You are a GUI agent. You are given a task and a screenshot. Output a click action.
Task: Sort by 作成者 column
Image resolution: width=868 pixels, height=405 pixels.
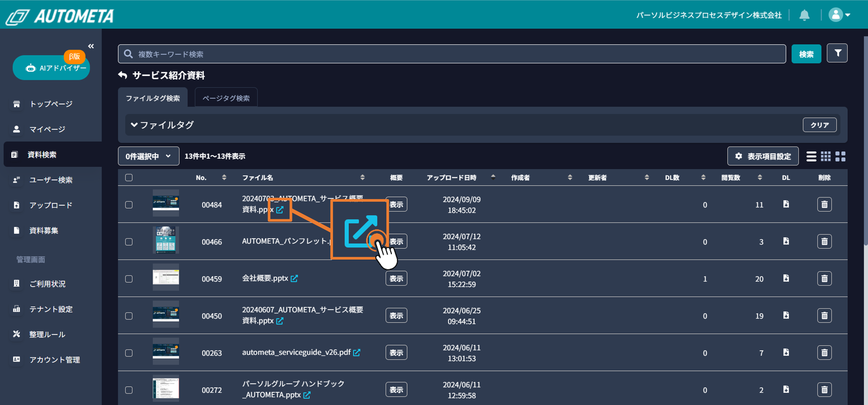570,178
